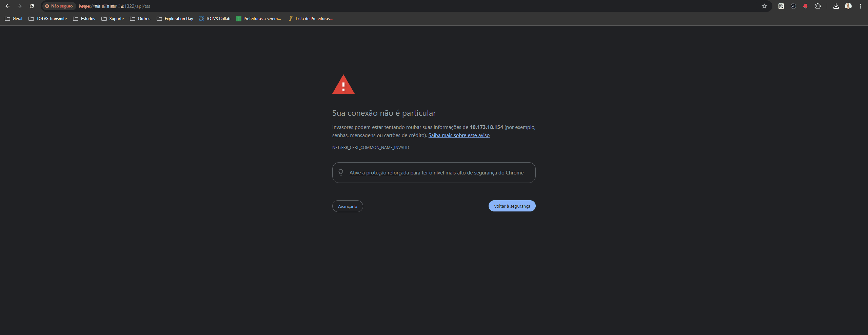The height and width of the screenshot is (335, 868).
Task: Click the Avançado button
Action: coord(348,206)
